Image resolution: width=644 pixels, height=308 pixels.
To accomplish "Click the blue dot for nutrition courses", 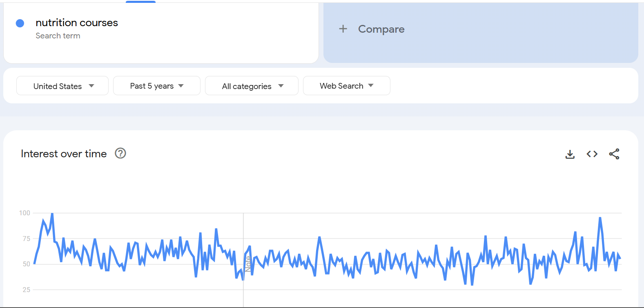I will click(20, 23).
